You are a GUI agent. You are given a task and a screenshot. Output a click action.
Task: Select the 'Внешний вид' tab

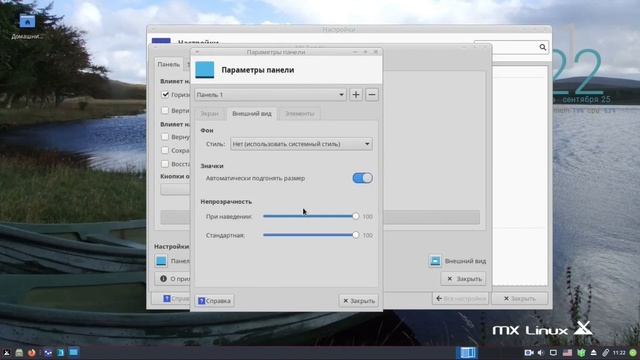(x=251, y=113)
